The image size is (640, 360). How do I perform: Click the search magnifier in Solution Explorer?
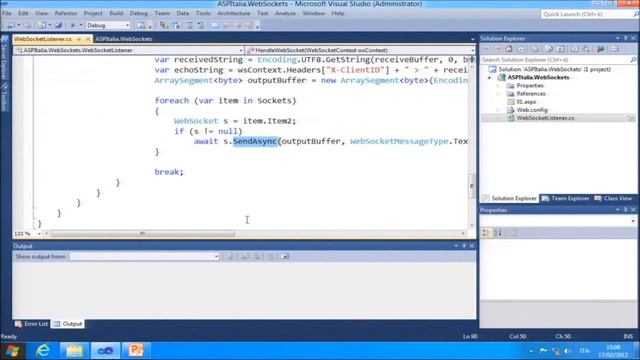[x=633, y=60]
